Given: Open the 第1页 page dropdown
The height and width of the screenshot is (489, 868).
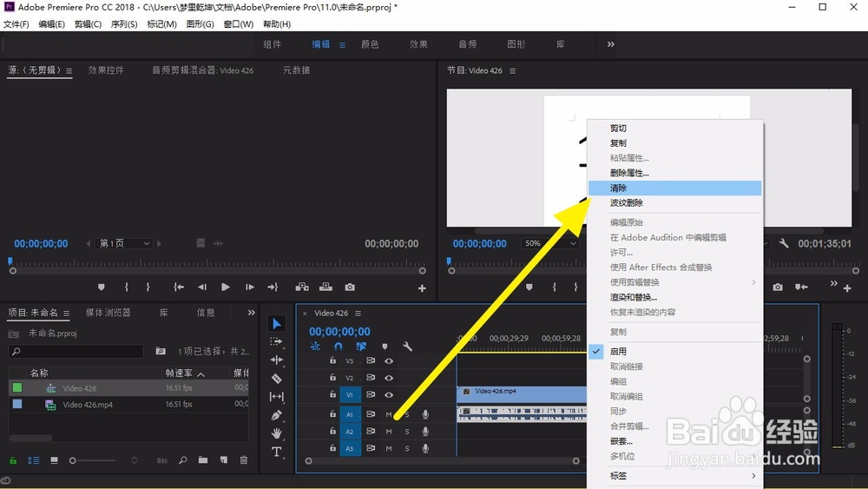Looking at the screenshot, I should (x=124, y=243).
